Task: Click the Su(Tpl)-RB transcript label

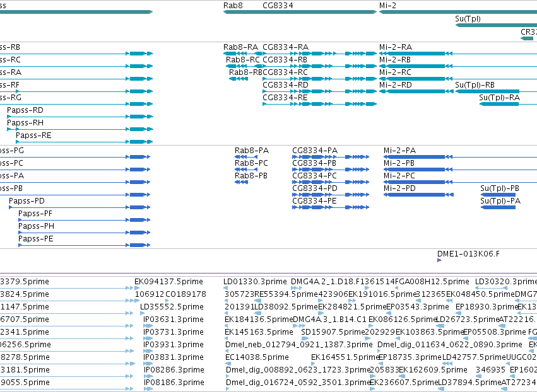Action: (x=475, y=85)
